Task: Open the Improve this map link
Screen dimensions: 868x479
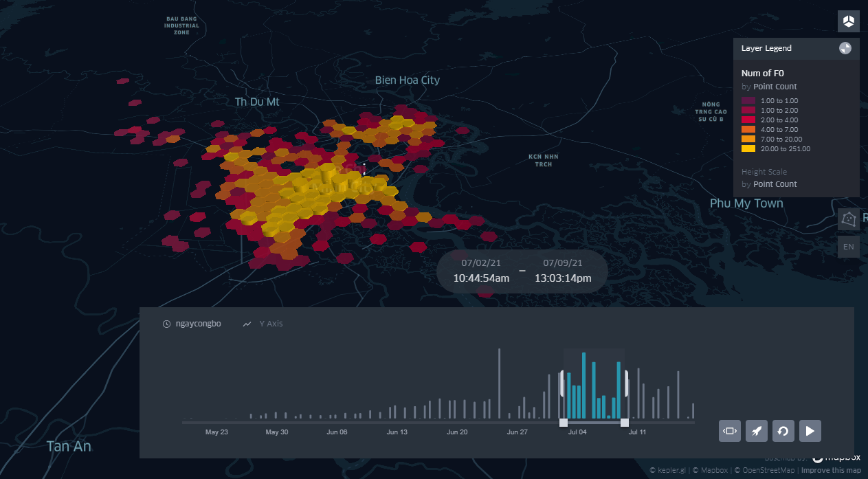Action: [831, 470]
